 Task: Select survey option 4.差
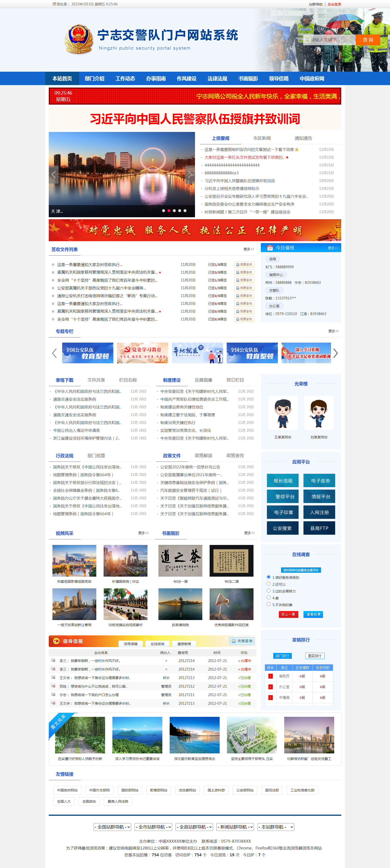(x=268, y=597)
